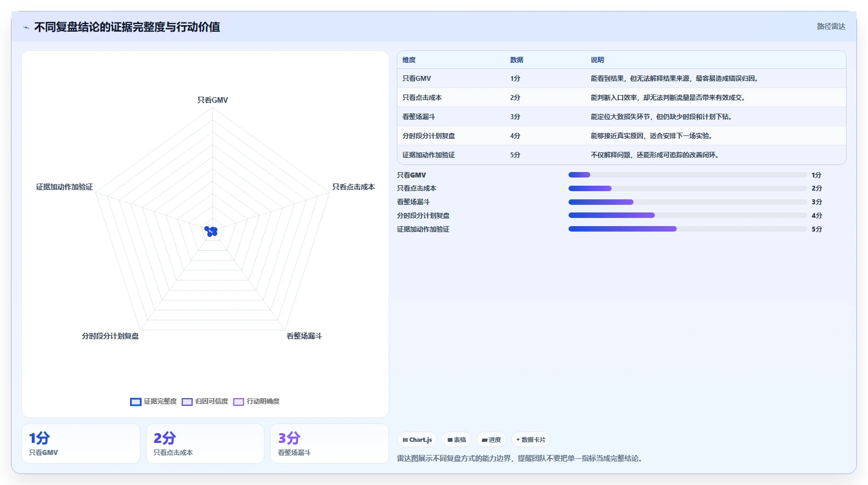Viewport: 868px width, 485px height.
Task: Toggle the 归因可信度 legend item
Action: click(x=205, y=401)
